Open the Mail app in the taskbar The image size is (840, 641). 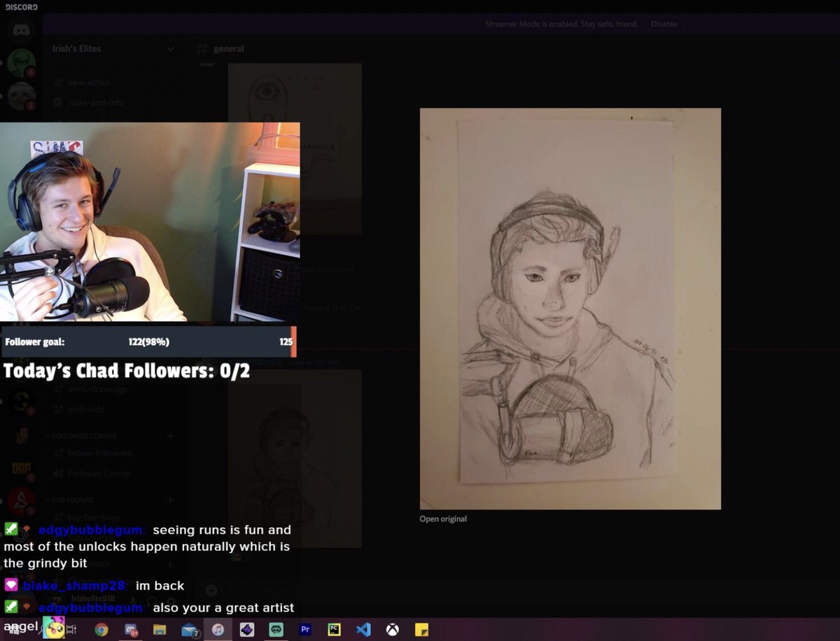[189, 629]
